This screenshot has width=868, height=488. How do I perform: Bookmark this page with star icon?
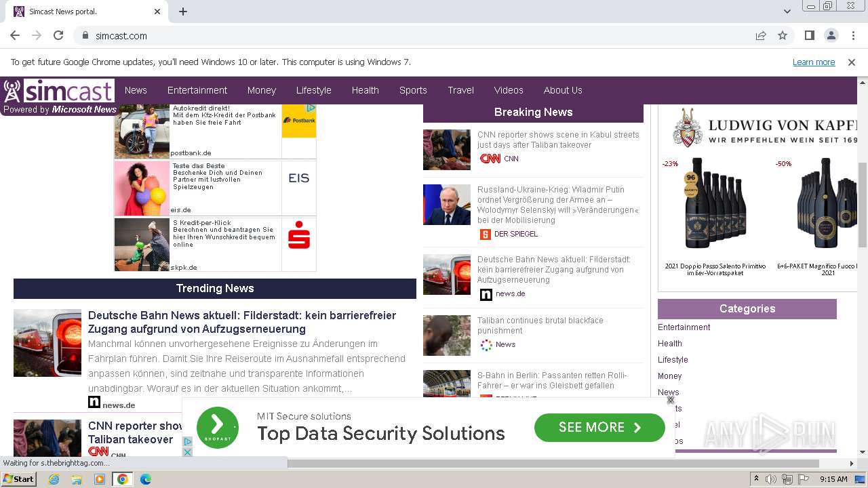(x=783, y=35)
